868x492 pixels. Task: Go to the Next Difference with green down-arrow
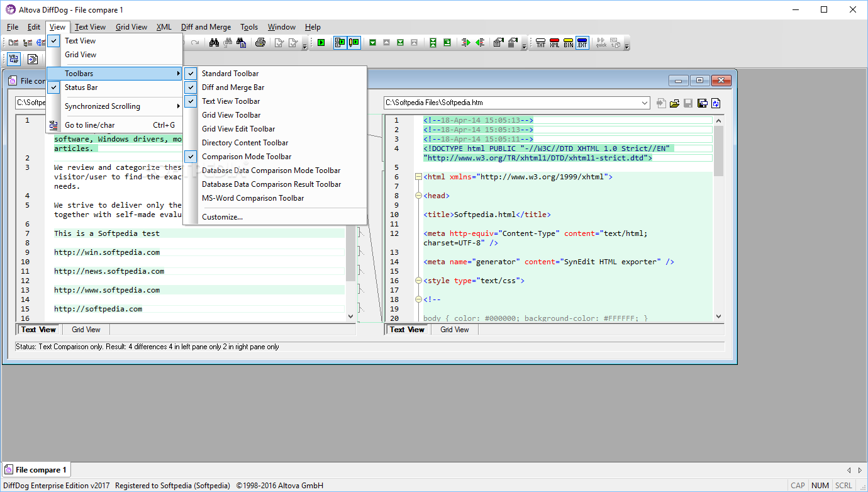click(x=372, y=43)
